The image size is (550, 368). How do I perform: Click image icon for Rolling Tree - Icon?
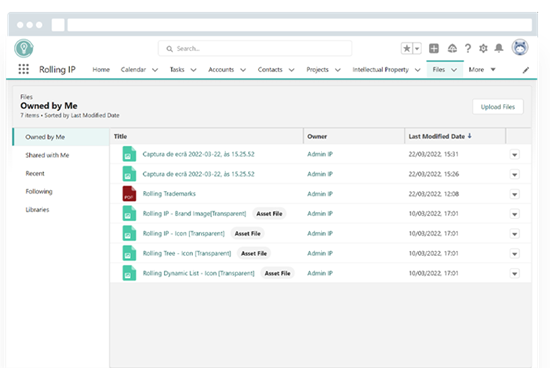coord(129,253)
